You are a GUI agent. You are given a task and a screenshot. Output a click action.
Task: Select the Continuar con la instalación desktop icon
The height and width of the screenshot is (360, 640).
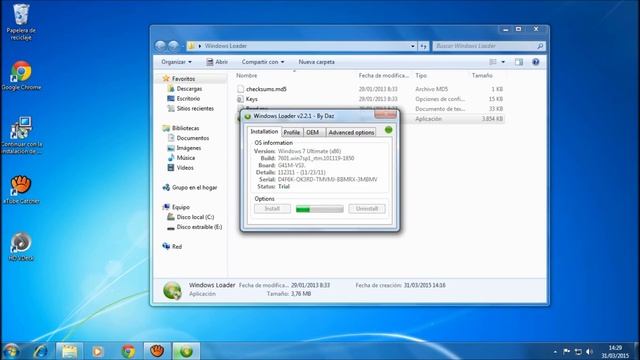[x=21, y=136]
